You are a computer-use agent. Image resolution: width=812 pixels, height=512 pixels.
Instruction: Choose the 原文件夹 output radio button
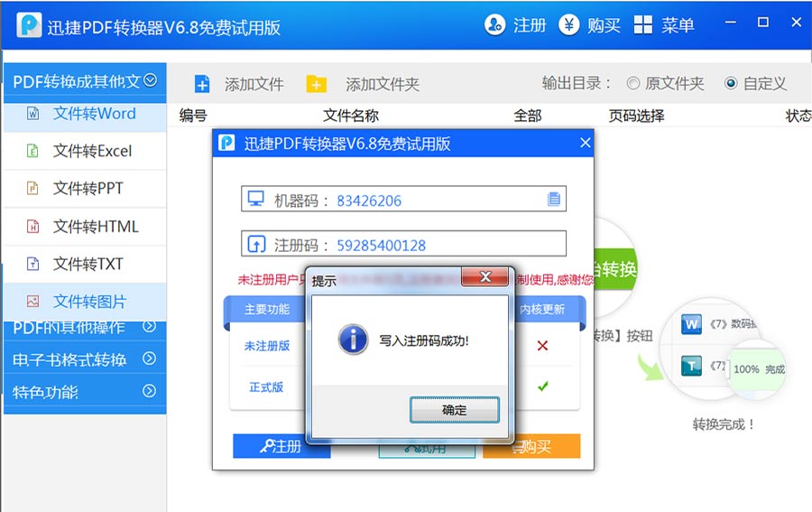pos(632,83)
